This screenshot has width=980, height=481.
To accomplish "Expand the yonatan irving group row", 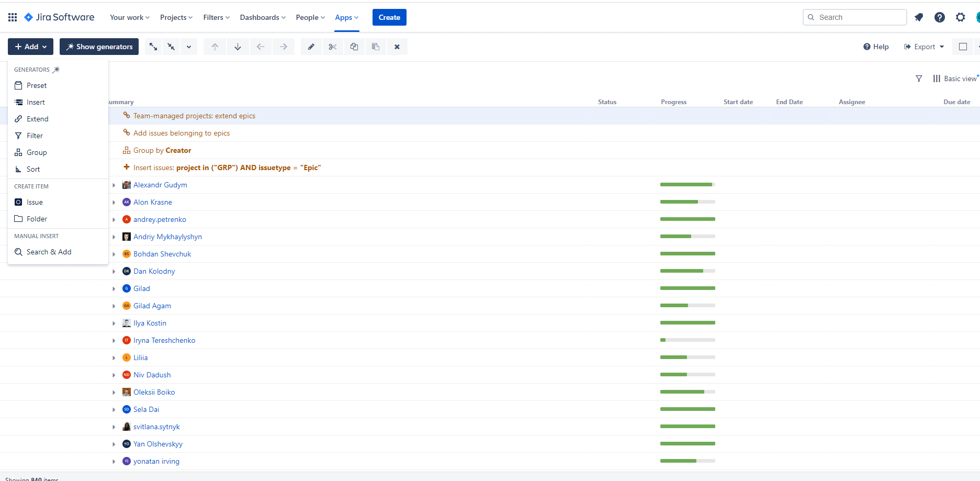I will (x=114, y=462).
